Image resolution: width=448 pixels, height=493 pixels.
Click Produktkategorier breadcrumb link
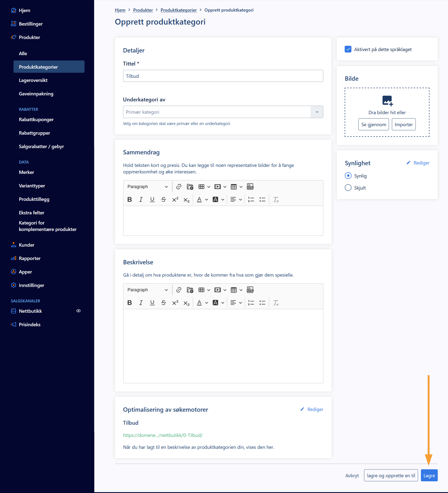178,10
